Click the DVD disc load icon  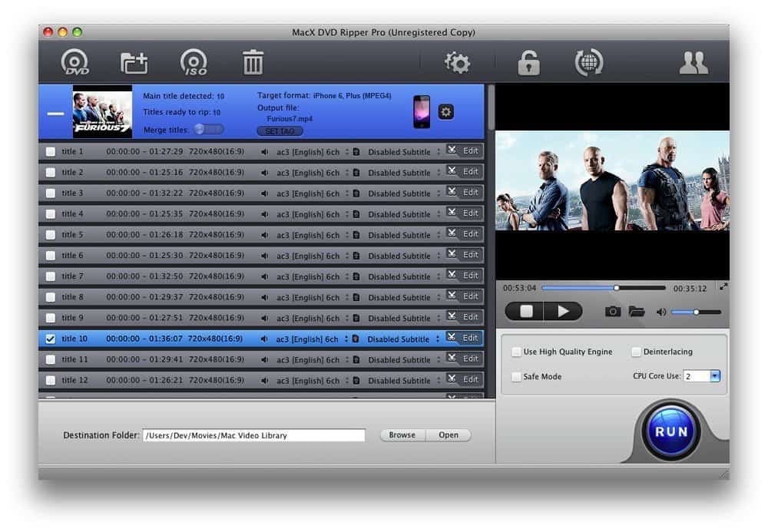pos(75,62)
